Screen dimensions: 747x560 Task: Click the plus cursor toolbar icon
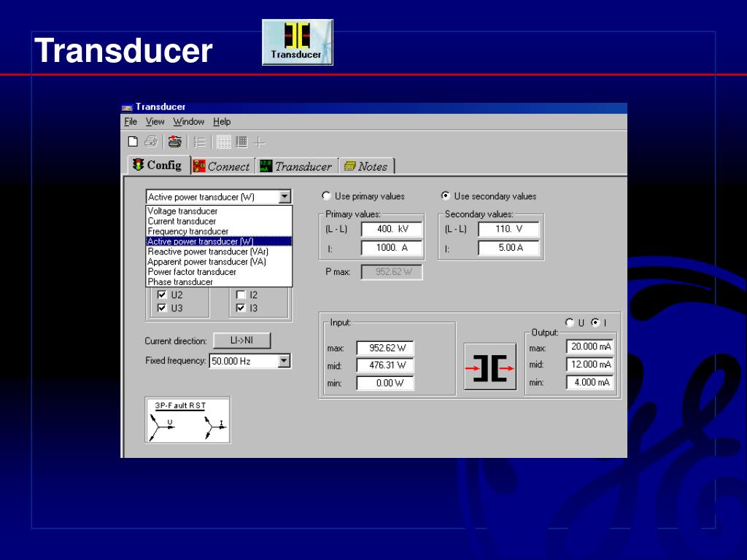coord(259,142)
